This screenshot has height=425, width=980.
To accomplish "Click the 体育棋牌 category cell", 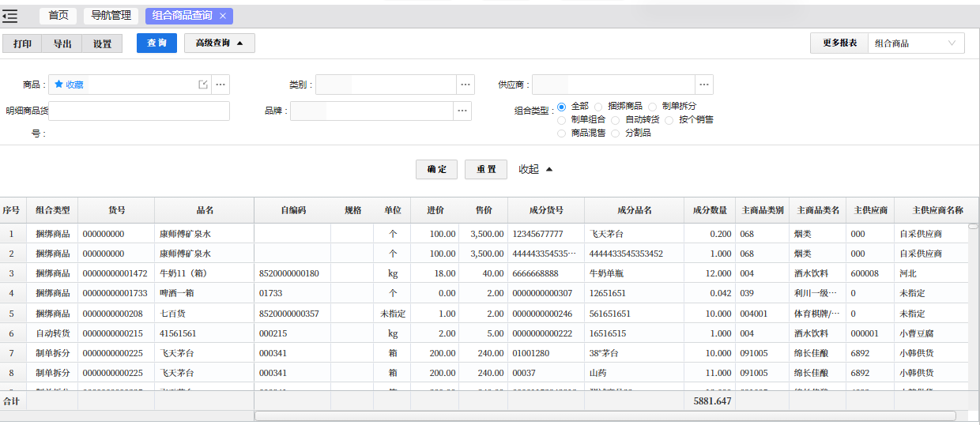I will pyautogui.click(x=817, y=314).
